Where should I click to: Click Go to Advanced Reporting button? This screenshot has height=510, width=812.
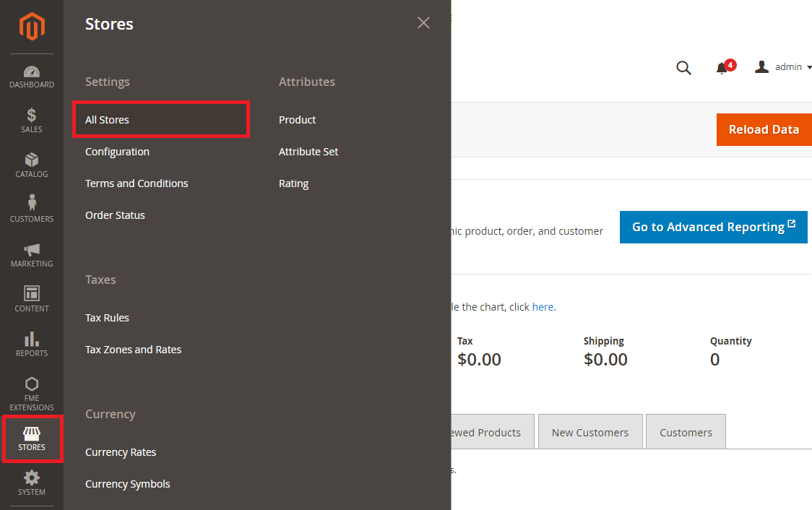click(713, 227)
